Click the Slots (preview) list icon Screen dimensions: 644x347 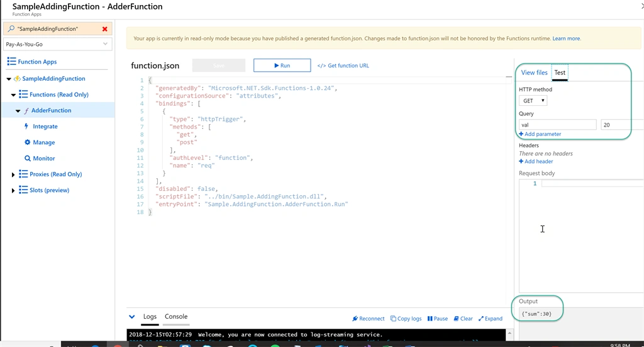click(x=23, y=190)
